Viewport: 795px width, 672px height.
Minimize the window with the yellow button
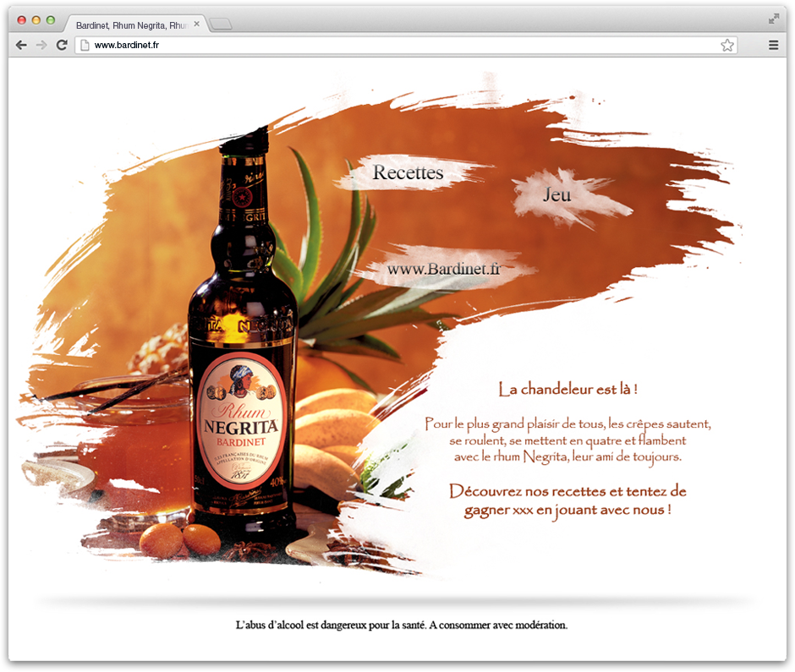(36, 19)
